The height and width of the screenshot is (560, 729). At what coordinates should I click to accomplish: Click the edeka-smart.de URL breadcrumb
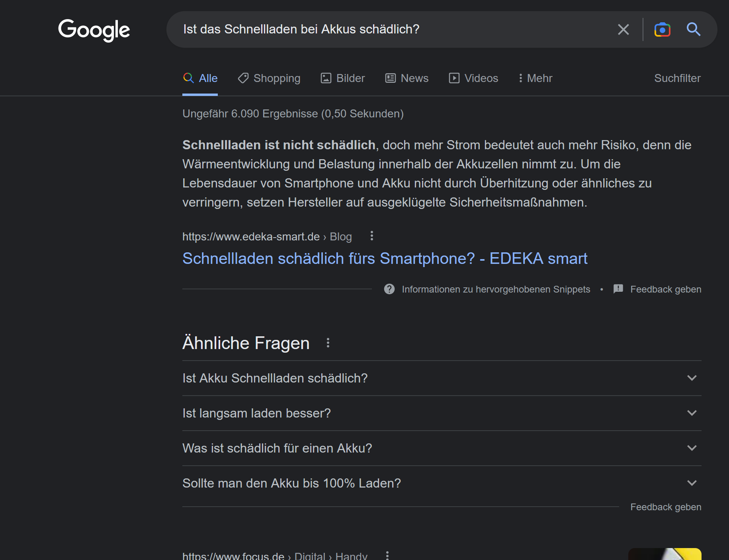pos(267,237)
